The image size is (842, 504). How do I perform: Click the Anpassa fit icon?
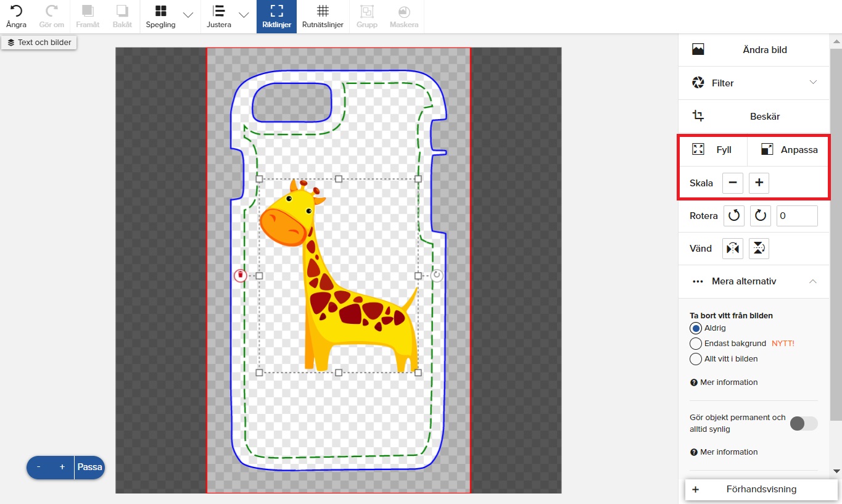pyautogui.click(x=767, y=149)
